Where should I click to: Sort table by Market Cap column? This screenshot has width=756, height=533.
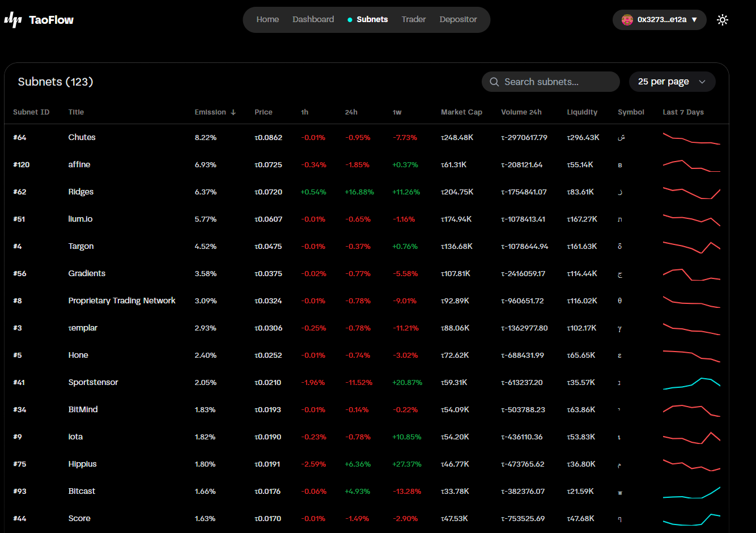coord(461,112)
